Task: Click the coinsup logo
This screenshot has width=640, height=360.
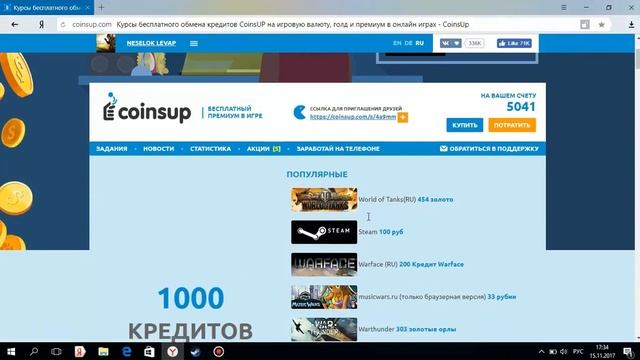Action: coord(147,108)
